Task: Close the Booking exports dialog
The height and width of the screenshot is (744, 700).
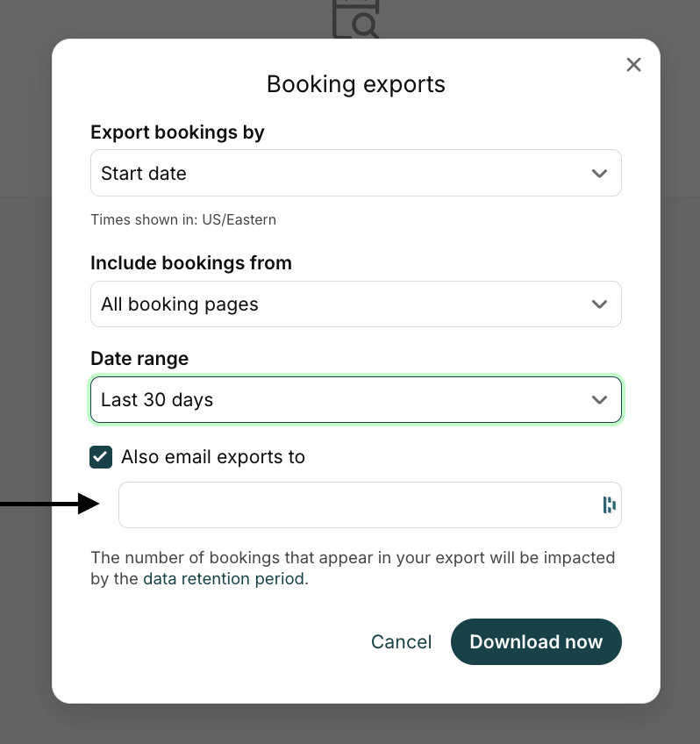Action: coord(633,65)
